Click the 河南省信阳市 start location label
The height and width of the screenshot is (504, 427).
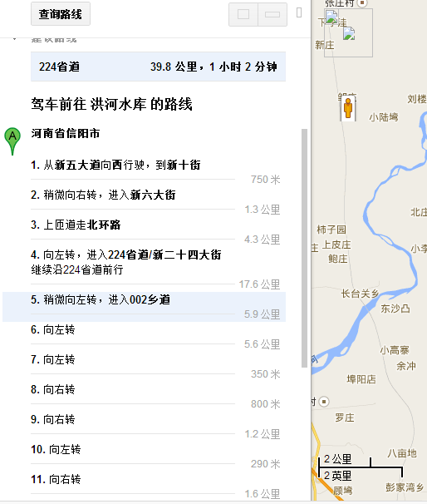pos(66,133)
